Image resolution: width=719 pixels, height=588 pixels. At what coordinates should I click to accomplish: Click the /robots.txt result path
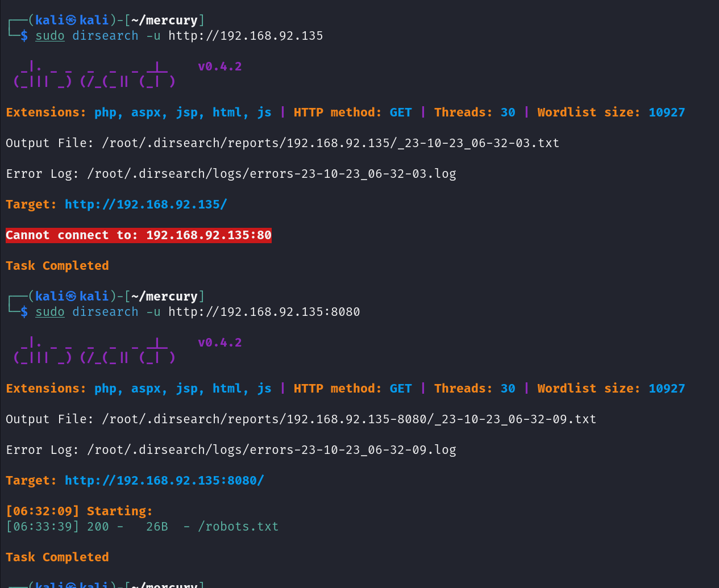(238, 527)
